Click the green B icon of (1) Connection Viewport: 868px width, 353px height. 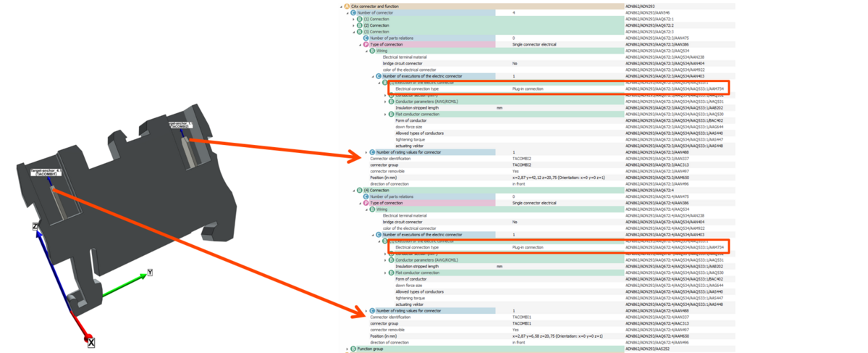pyautogui.click(x=359, y=20)
